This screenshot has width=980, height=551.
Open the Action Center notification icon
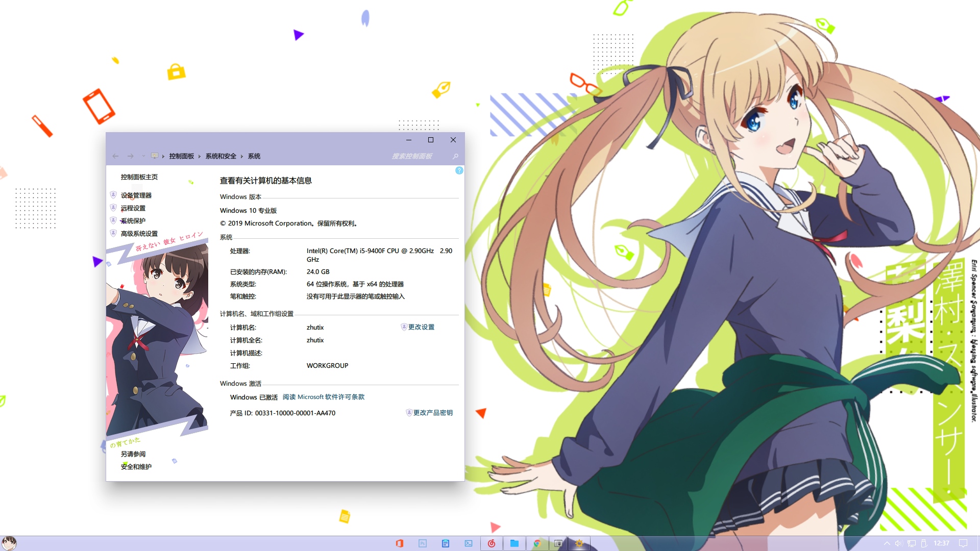click(x=963, y=543)
